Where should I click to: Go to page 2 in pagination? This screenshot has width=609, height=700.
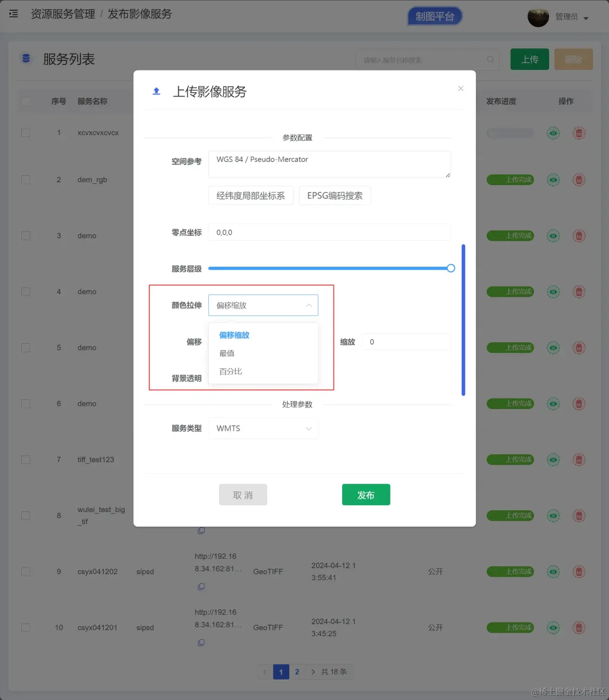[297, 672]
